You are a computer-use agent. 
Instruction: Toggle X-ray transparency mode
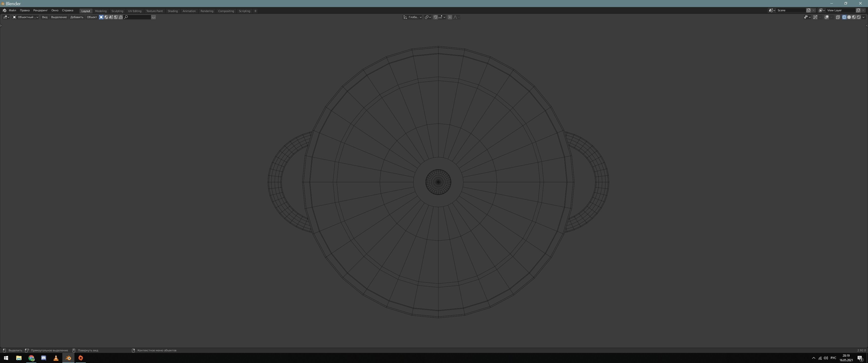tap(838, 17)
